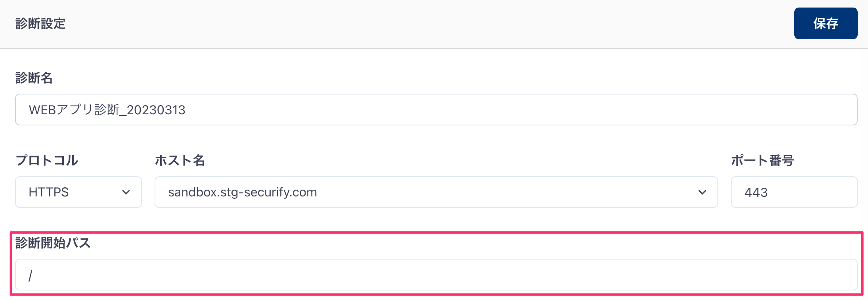Viewport: 868px width, 300px height.
Task: Click the ホスト名 field label
Action: coord(180,160)
